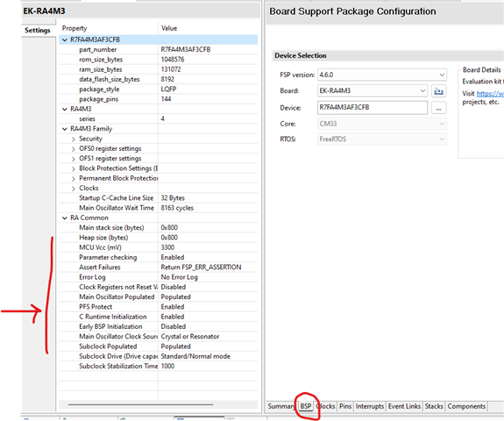Image resolution: width=504 pixels, height=421 pixels.
Task: Collapse the RA4M3 Family group
Action: [x=65, y=129]
